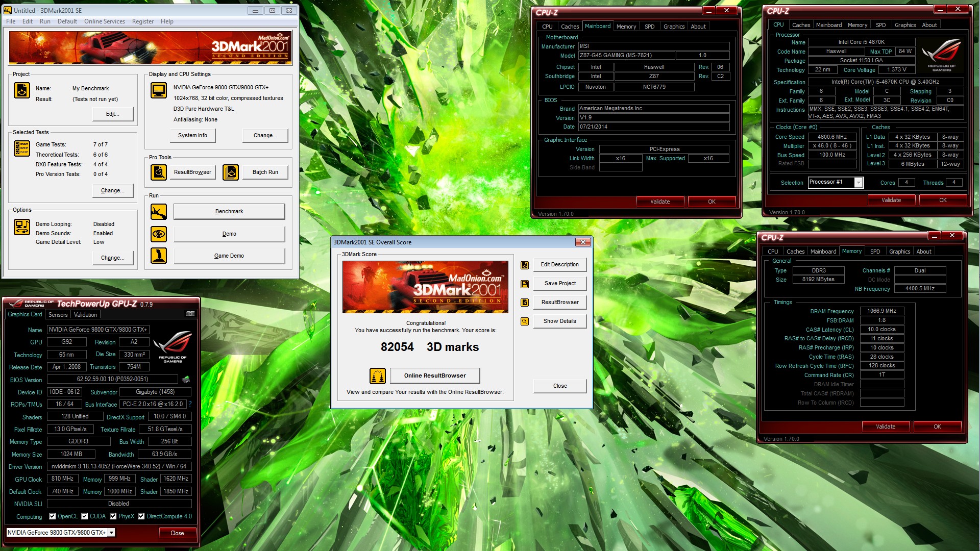This screenshot has width=980, height=551.
Task: Click the ROG logo in CPU-Z CPU tab
Action: pos(942,55)
